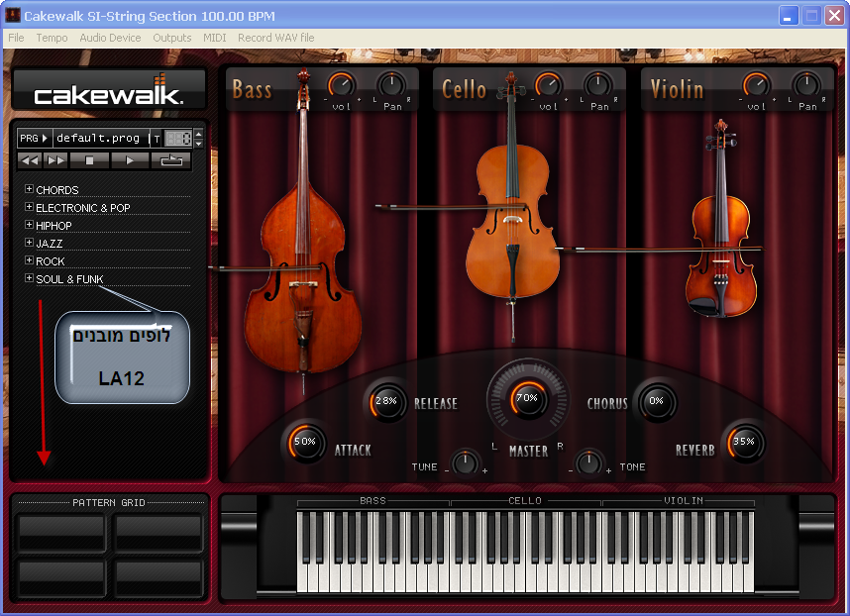Click the bottom-left Pattern Grid pad
This screenshot has height=616, width=850.
pyautogui.click(x=61, y=578)
